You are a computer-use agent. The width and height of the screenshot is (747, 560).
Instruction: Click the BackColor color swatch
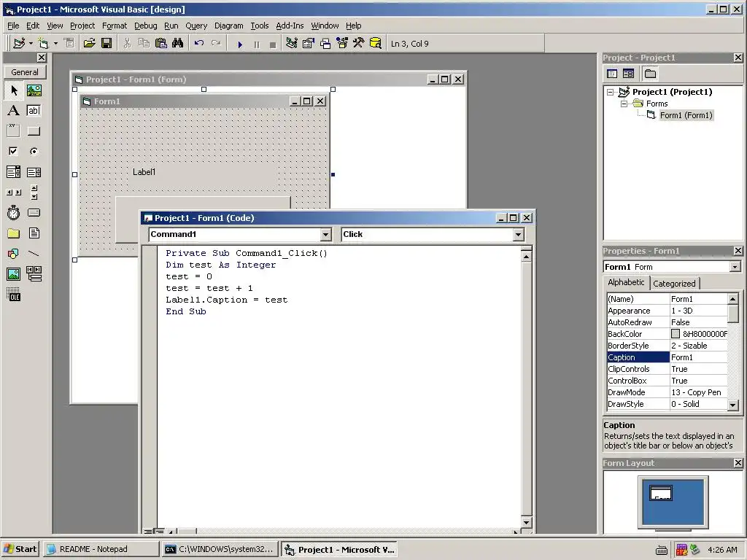tap(675, 334)
